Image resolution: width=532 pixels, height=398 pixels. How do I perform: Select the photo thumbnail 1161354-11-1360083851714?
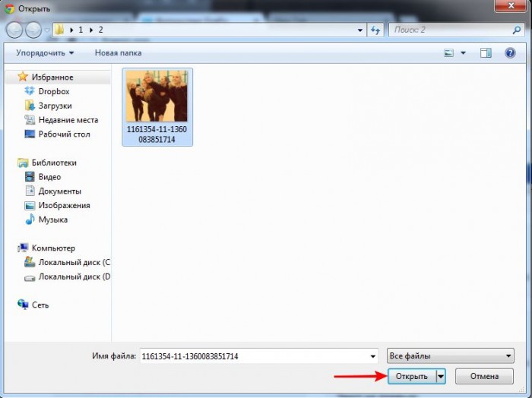coord(157,96)
